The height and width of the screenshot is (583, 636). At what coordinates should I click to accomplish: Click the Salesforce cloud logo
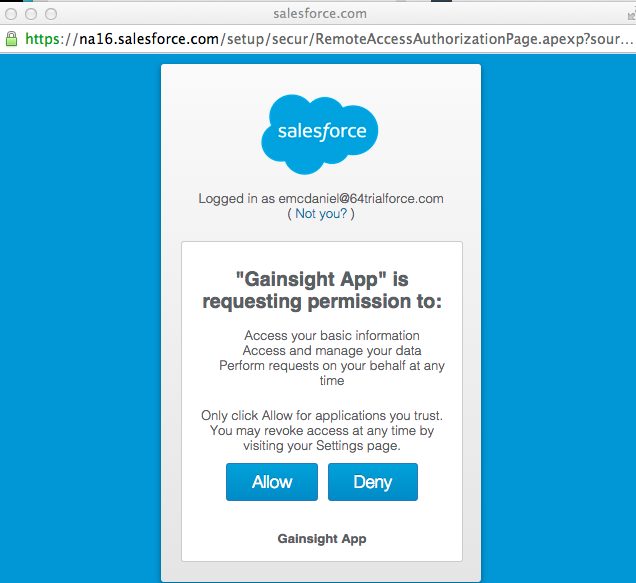tap(320, 134)
